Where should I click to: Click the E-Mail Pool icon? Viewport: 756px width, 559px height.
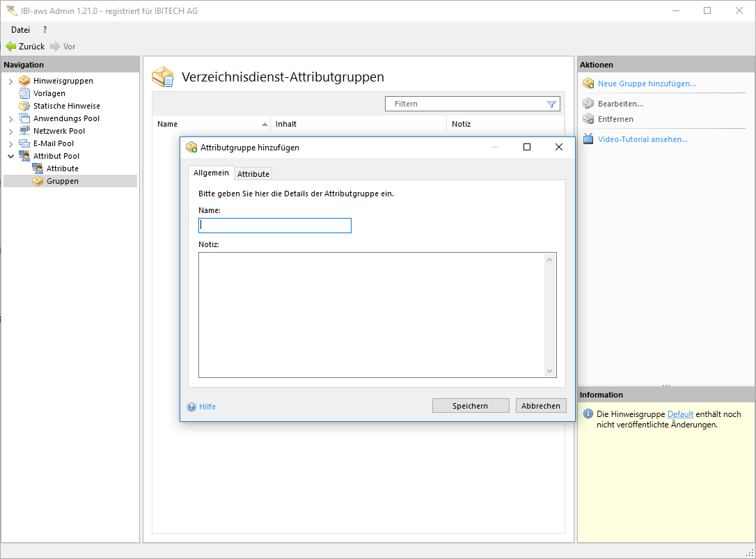[24, 143]
